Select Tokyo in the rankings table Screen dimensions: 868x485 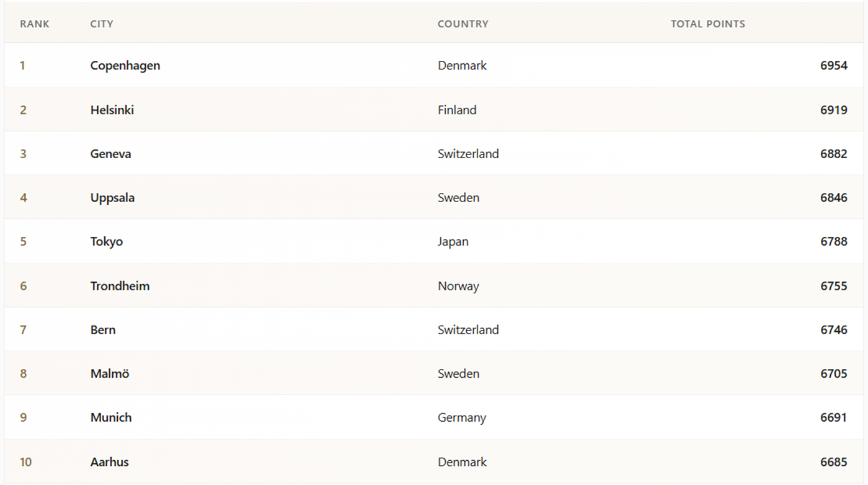coord(107,242)
